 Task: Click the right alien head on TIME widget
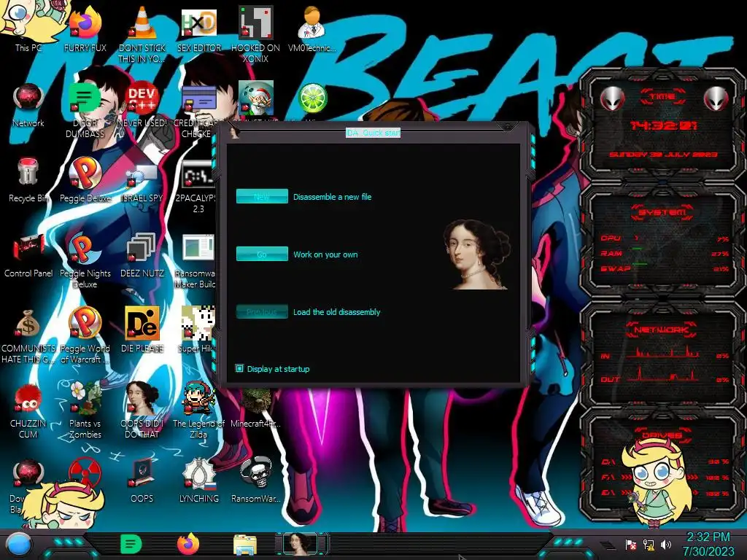pyautogui.click(x=716, y=99)
